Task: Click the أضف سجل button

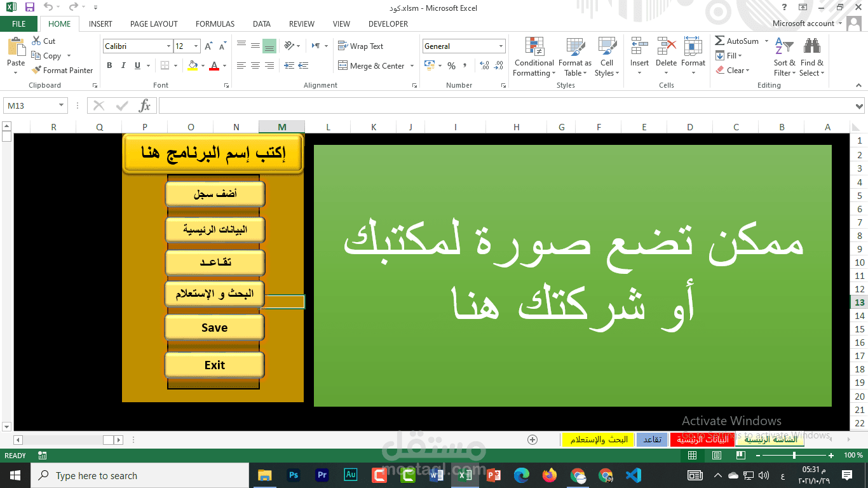Action: coord(215,194)
